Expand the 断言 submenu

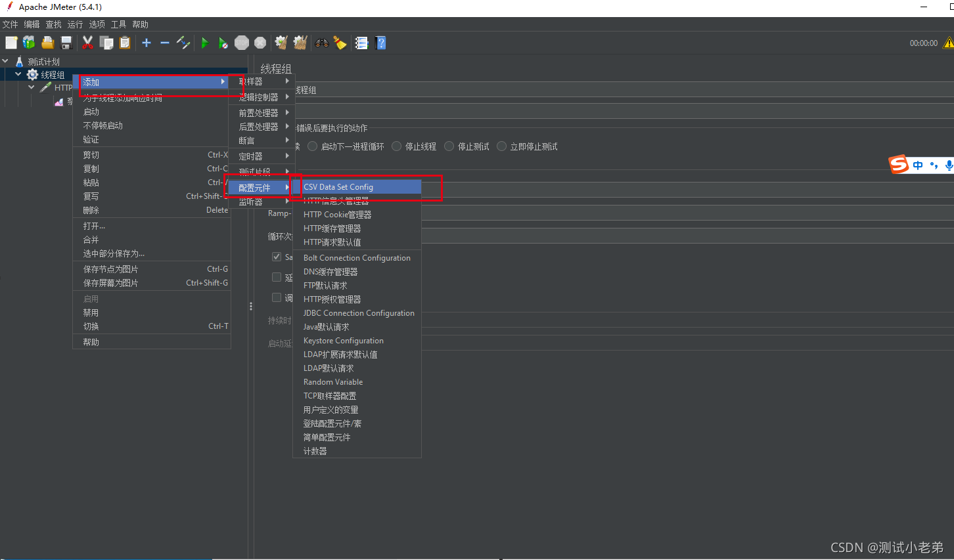point(262,140)
